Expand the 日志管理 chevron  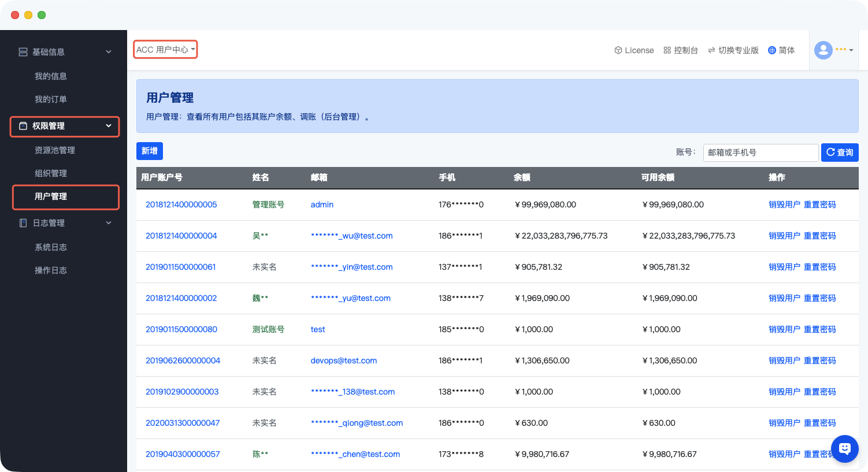click(109, 223)
